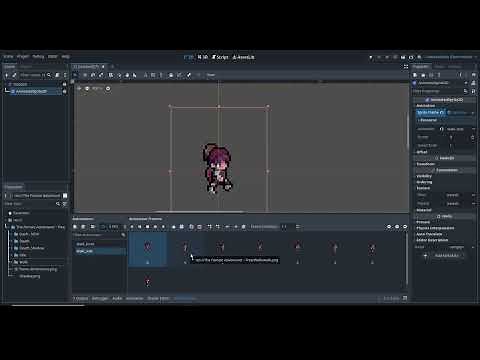
Task: Open node documentation icon beside AnimatedSprite2D in Inspector
Action: point(473,83)
